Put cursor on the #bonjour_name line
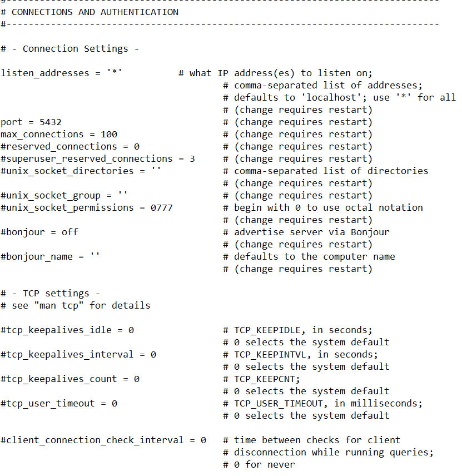The height and width of the screenshot is (476, 462). [x=51, y=256]
